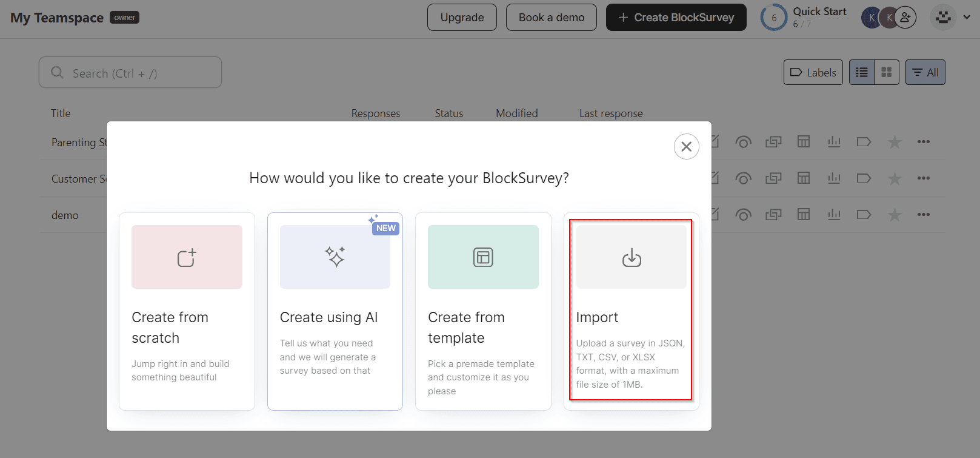
Task: Expand the profile dropdown chevron
Action: coord(967,18)
